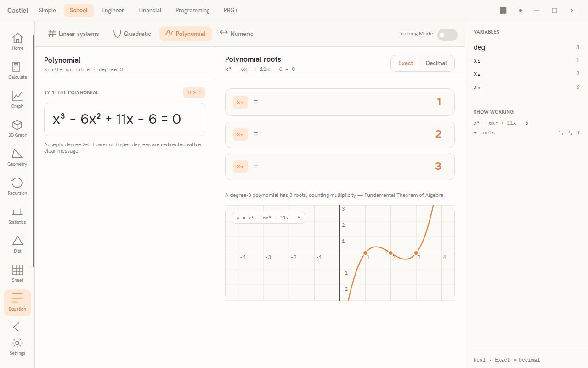Open Numeric solver tab
The width and height of the screenshot is (588, 368).
click(x=237, y=34)
